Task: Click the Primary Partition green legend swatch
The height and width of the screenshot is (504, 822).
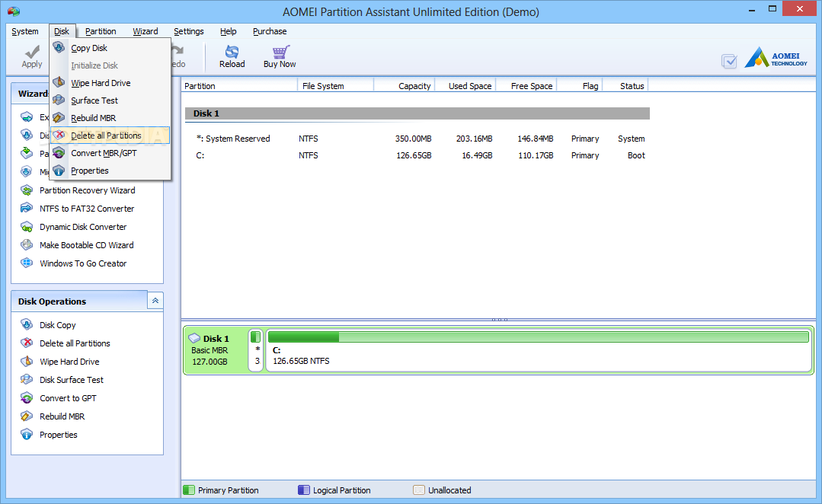Action: (188, 490)
